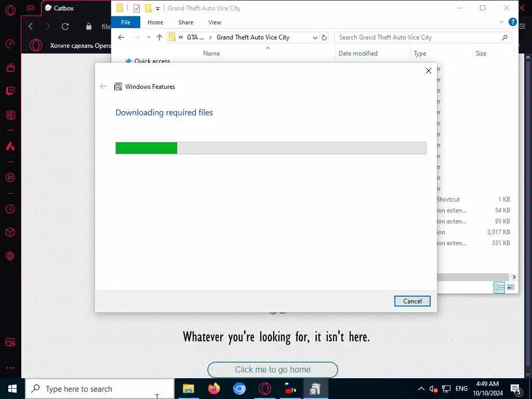The width and height of the screenshot is (532, 399).
Task: Open the 4:49 AM clock and calendar
Action: pos(487,389)
